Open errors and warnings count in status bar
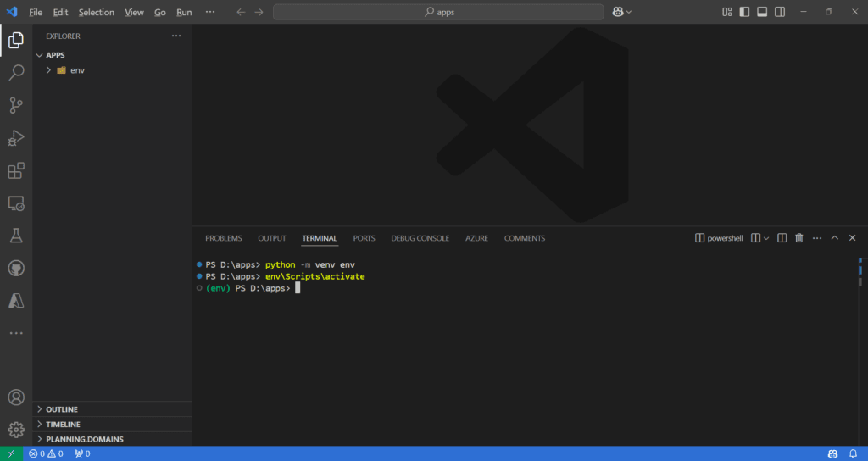Image resolution: width=868 pixels, height=461 pixels. tap(46, 454)
